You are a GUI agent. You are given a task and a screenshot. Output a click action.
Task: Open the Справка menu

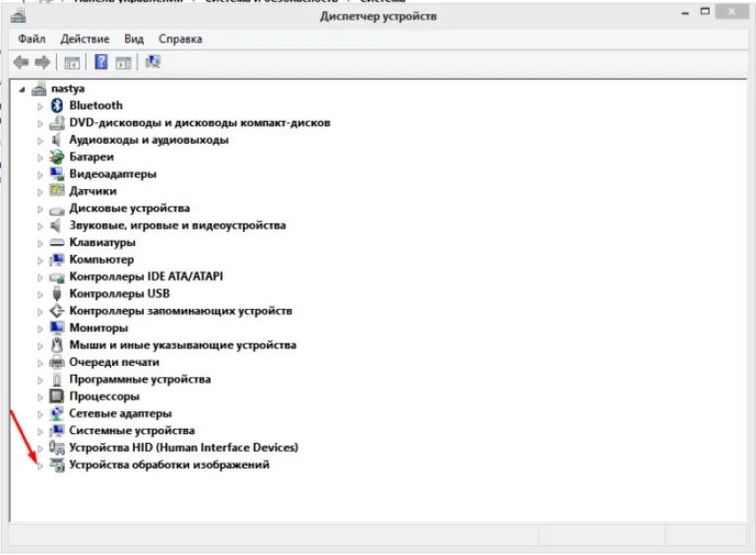point(180,39)
